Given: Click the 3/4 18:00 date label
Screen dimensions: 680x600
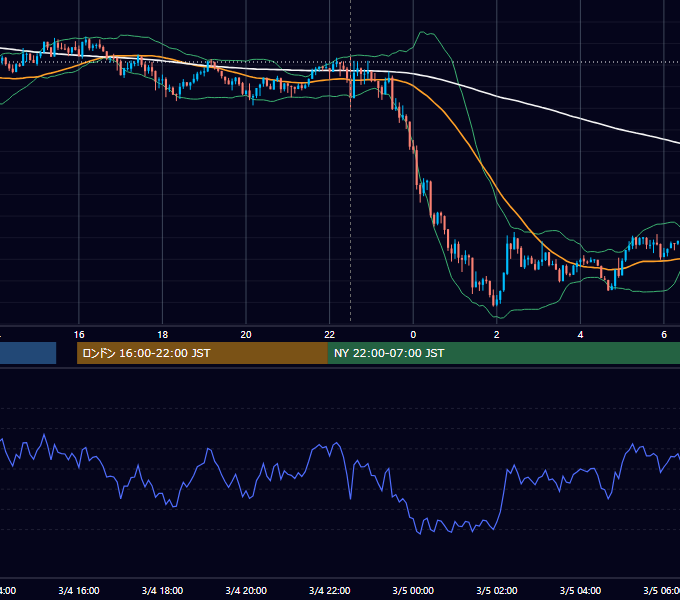Looking at the screenshot, I should pyautogui.click(x=162, y=590).
